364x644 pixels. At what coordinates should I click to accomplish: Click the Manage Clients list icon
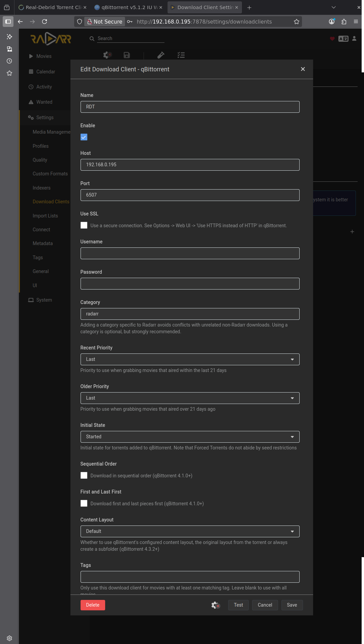click(181, 55)
